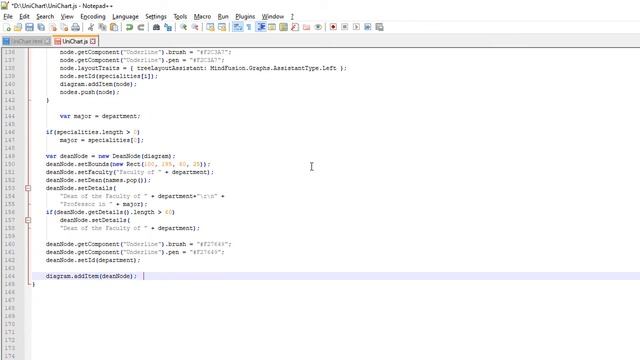Screen dimensions: 640x360
Task: Close the UniChart.js tab
Action: point(93,41)
